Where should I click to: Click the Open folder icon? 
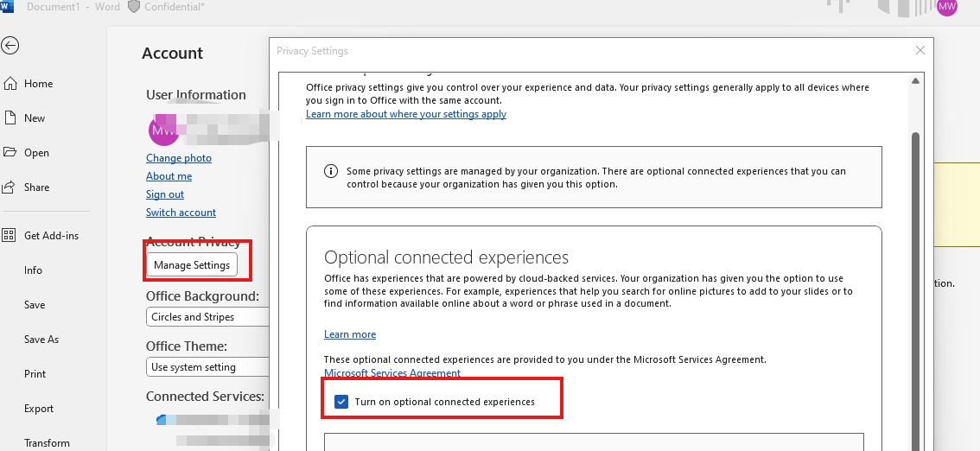click(x=10, y=153)
